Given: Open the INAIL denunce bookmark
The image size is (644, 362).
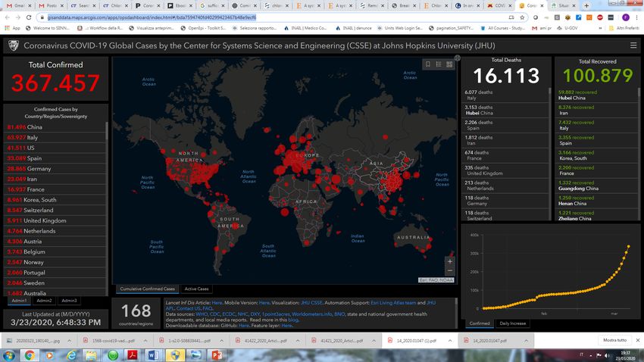Looking at the screenshot, I should (354, 28).
